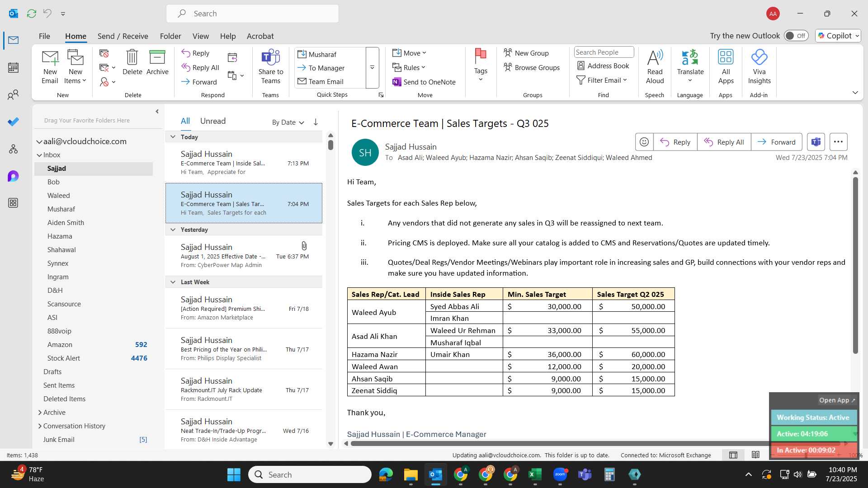868x488 pixels.
Task: Click Send/Receive All Folders icon
Action: 32,14
